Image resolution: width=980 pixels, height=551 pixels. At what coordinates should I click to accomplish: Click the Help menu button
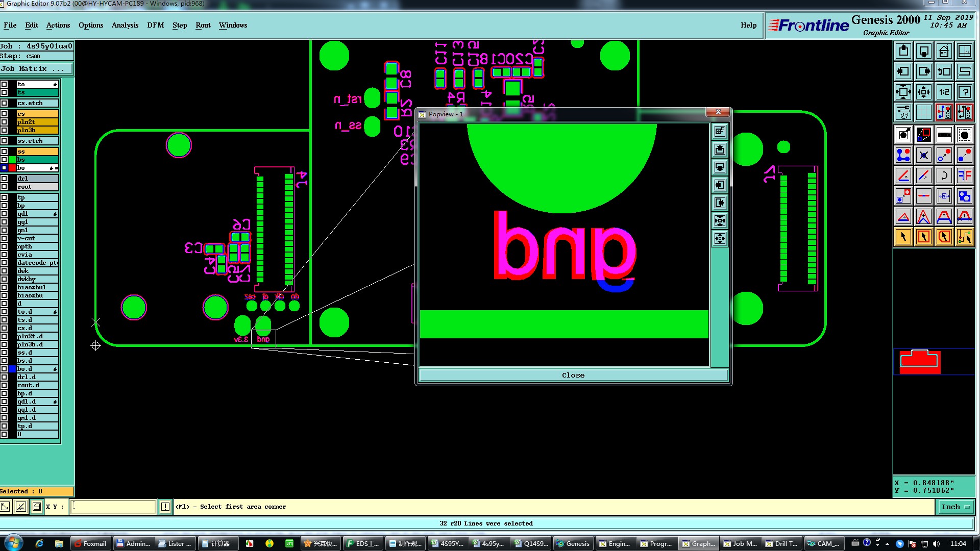[748, 25]
